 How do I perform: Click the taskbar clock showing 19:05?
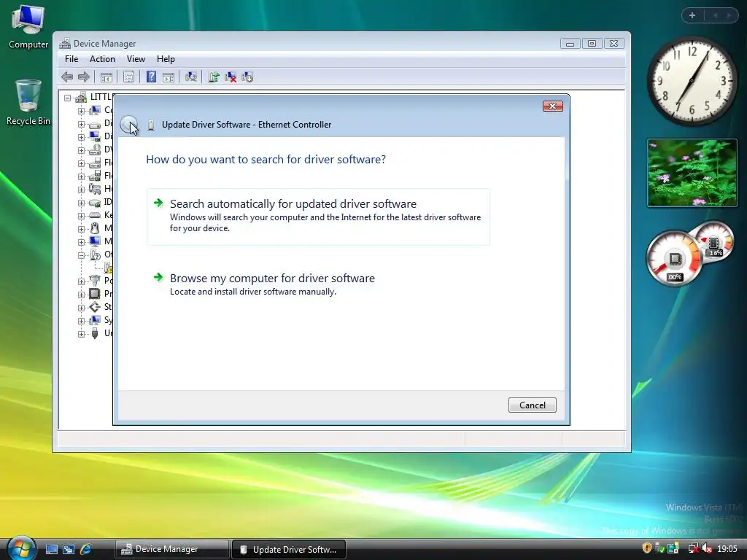coord(727,549)
